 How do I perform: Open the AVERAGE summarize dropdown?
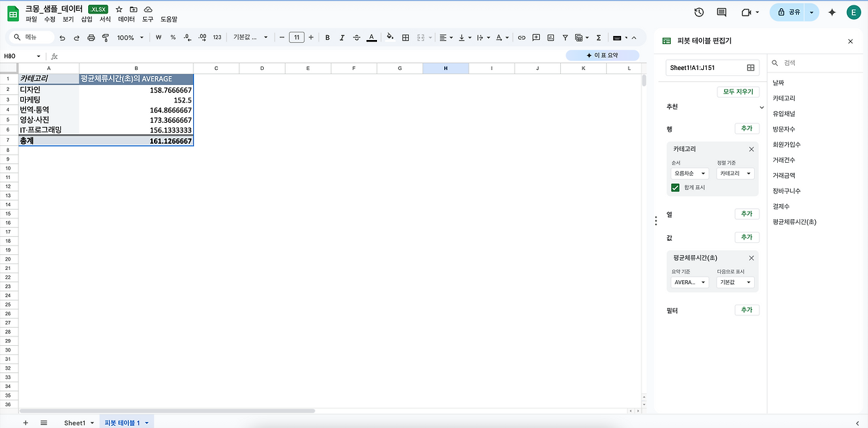(x=689, y=282)
